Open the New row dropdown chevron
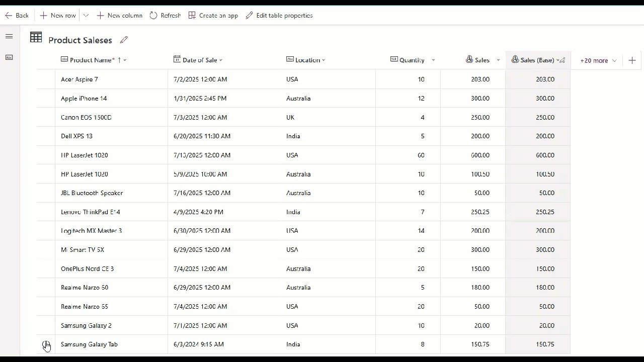644x362 pixels. click(86, 15)
